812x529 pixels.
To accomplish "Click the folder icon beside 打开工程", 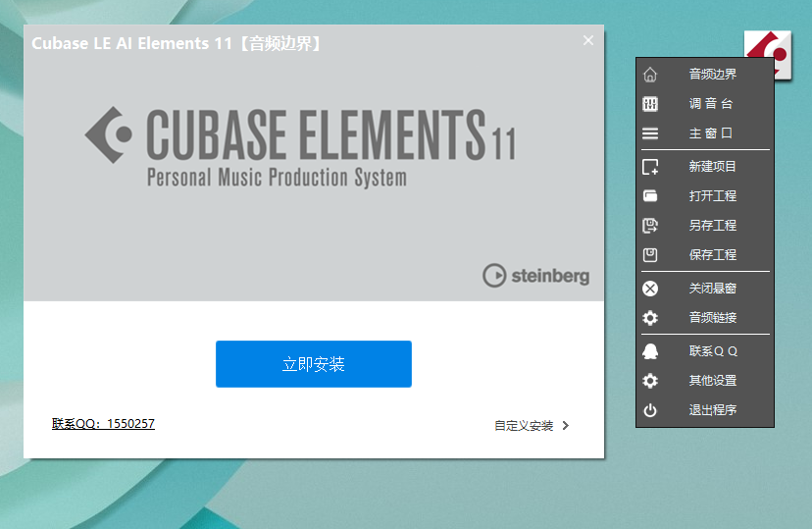I will click(x=650, y=196).
